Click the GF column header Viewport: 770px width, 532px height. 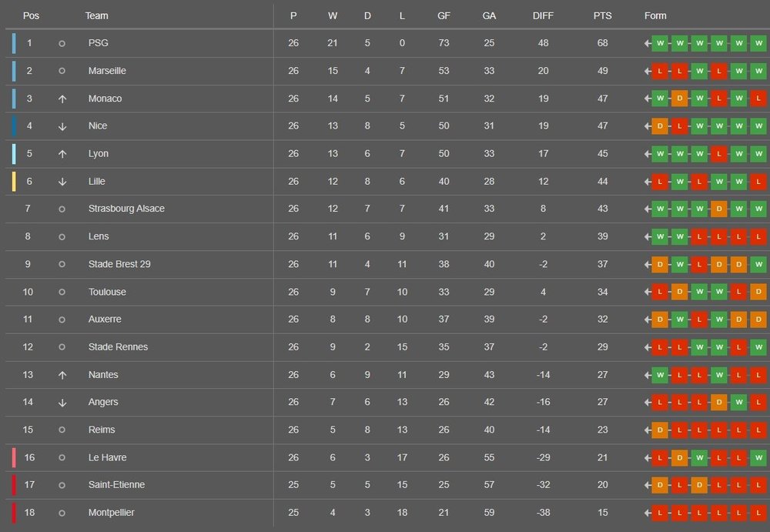point(444,16)
